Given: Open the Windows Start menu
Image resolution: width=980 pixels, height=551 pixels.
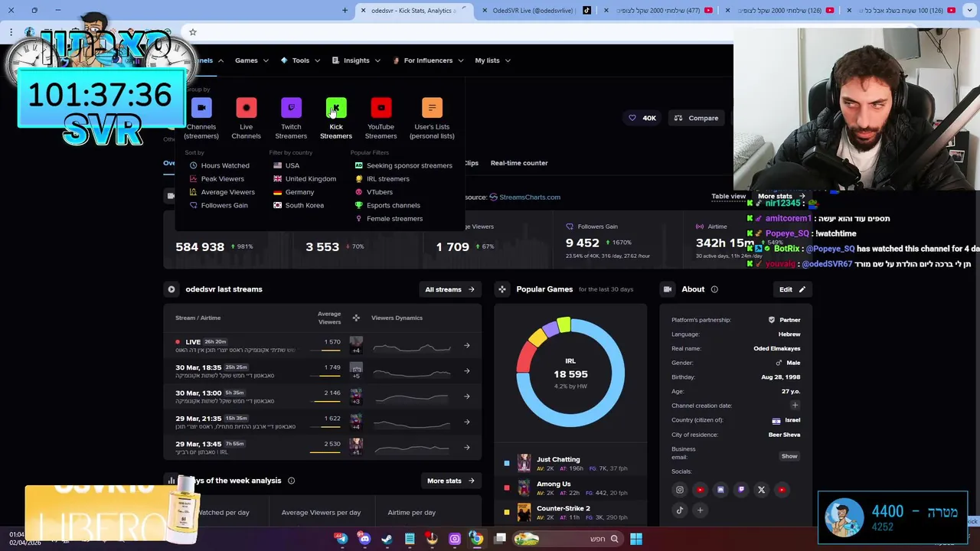Looking at the screenshot, I should [x=636, y=539].
